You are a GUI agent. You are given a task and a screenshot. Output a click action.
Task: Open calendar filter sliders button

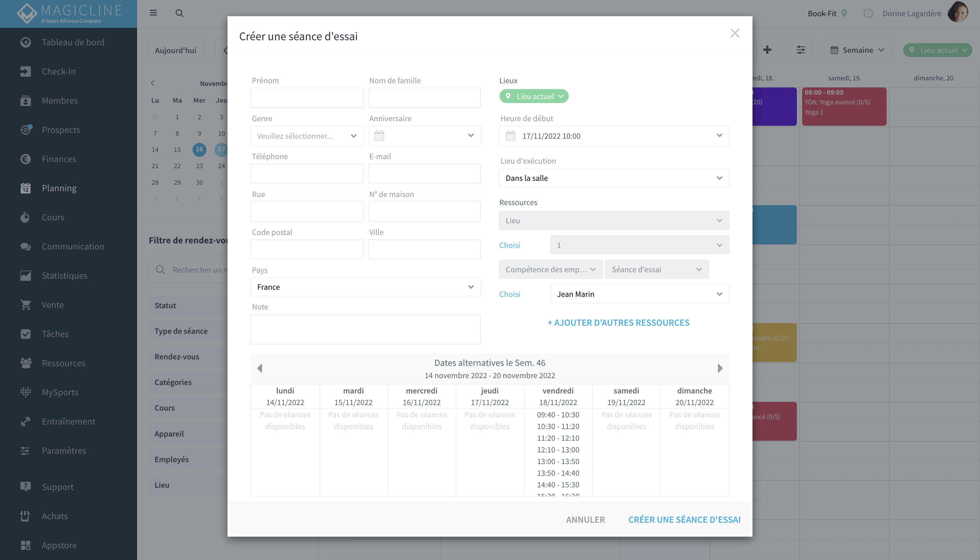pos(801,50)
